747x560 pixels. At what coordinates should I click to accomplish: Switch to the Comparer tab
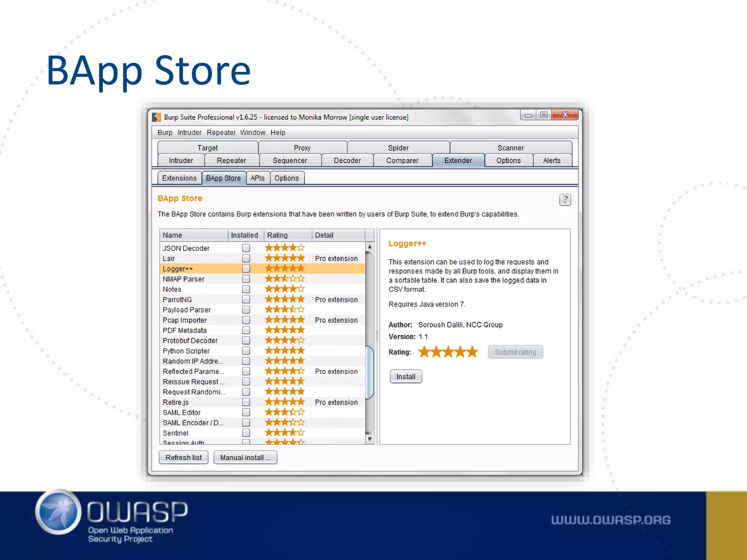click(x=402, y=160)
